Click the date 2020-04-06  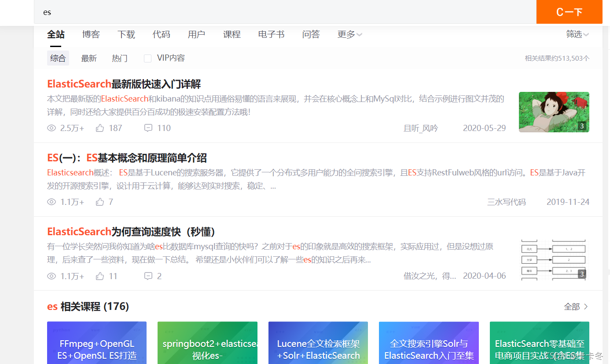click(x=484, y=276)
